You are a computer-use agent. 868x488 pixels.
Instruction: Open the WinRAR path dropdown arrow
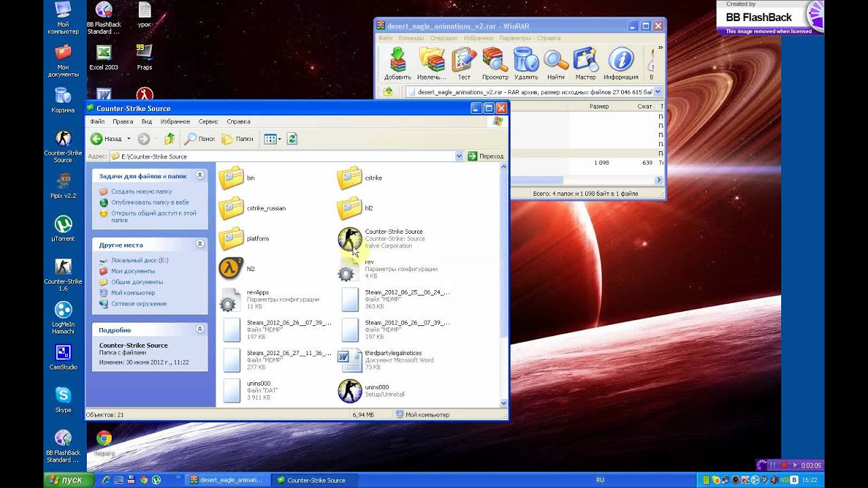click(658, 91)
